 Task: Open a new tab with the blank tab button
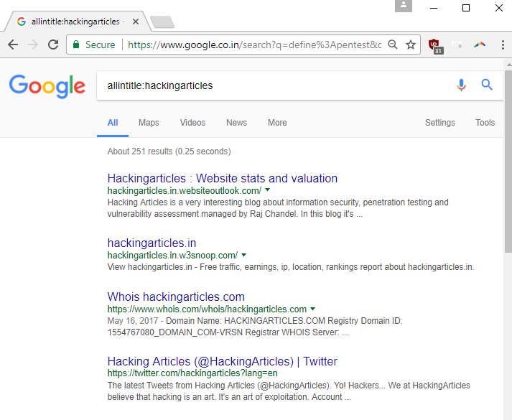pos(162,22)
